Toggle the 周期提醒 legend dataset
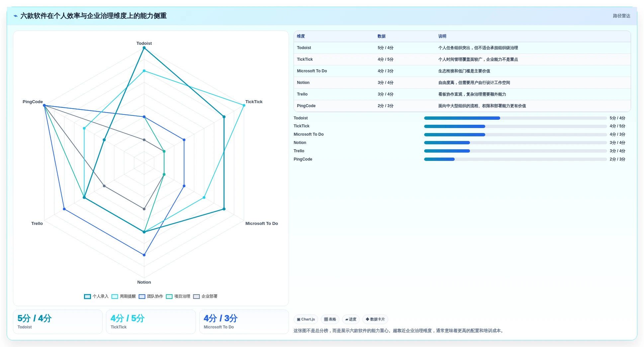 pos(124,296)
